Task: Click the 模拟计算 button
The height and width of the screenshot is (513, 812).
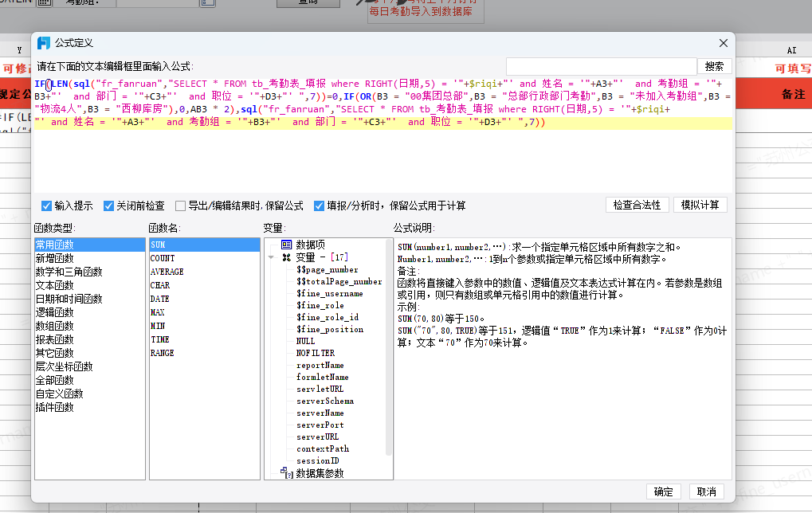Action: 700,205
